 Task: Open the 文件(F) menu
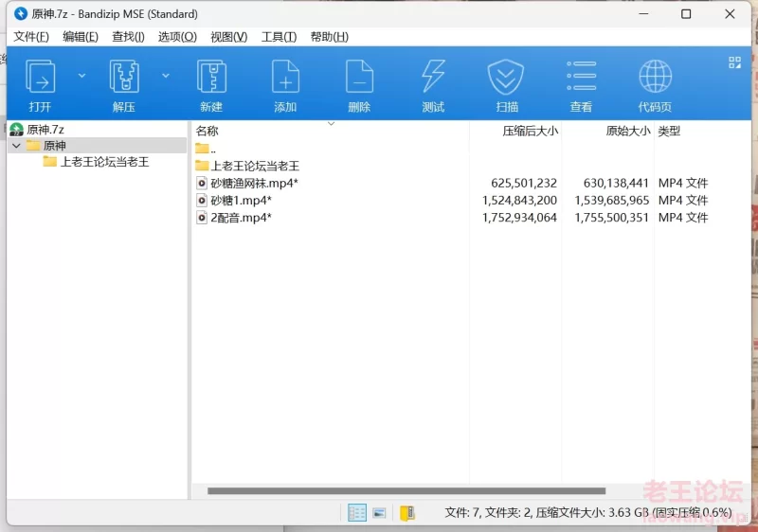(31, 37)
